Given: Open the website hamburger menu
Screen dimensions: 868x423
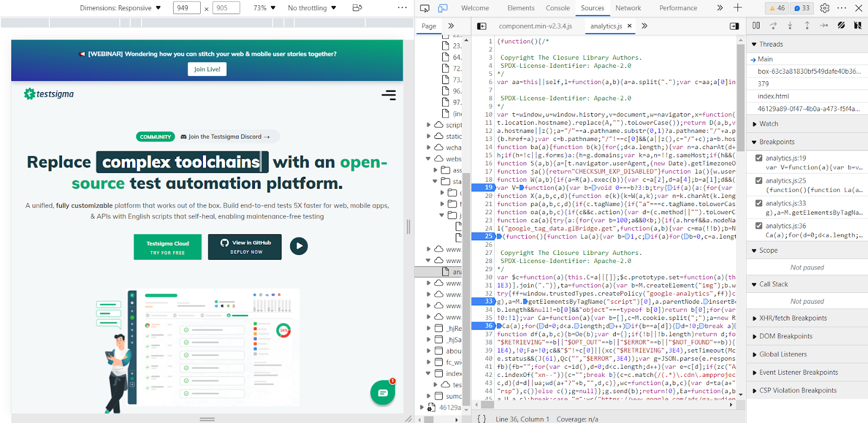Looking at the screenshot, I should point(388,95).
